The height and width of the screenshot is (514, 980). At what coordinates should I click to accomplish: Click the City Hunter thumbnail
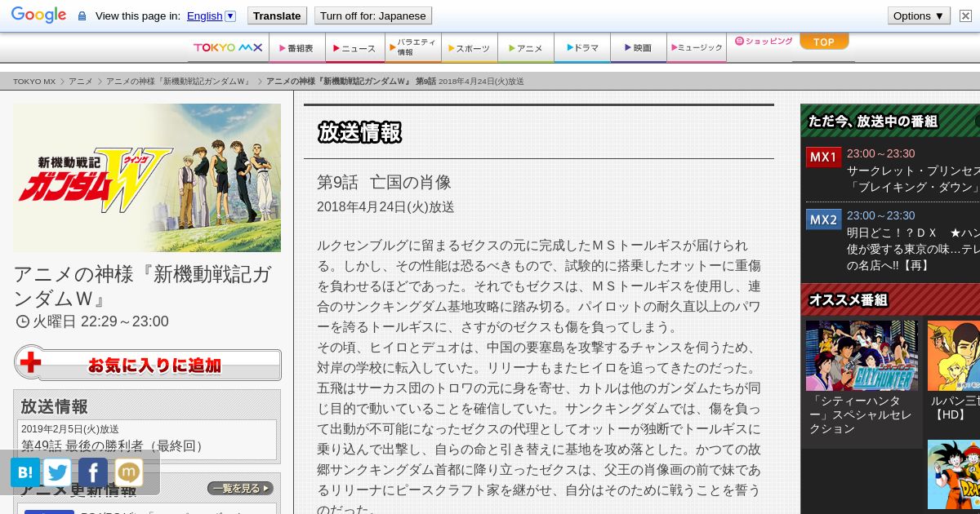(862, 355)
